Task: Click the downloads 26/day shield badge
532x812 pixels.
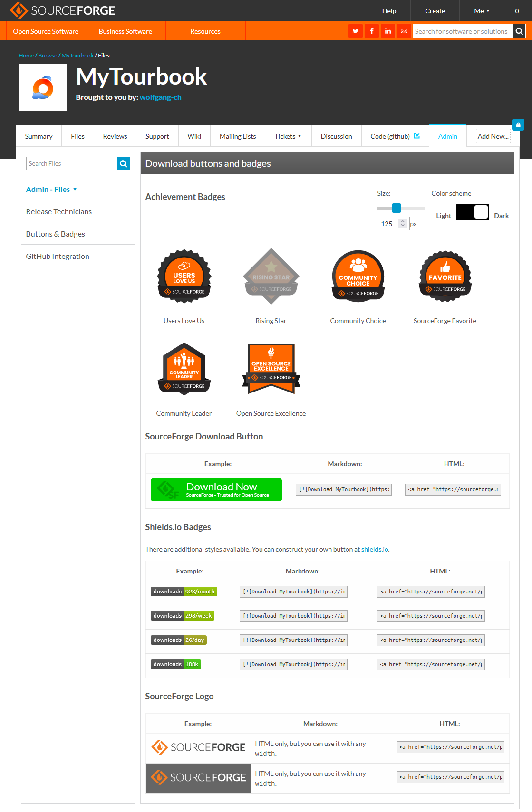Action: [x=179, y=640]
